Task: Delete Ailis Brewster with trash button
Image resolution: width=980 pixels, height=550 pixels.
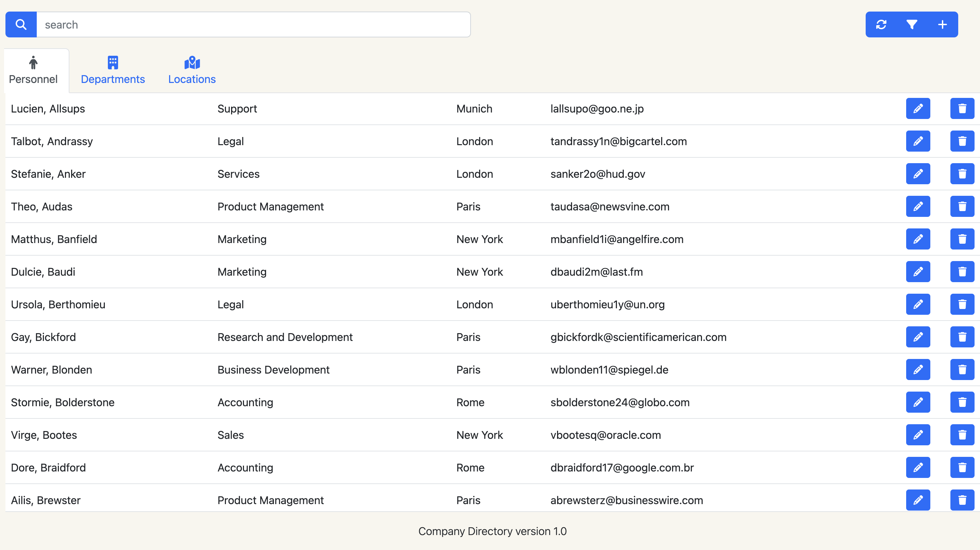Action: pyautogui.click(x=962, y=500)
